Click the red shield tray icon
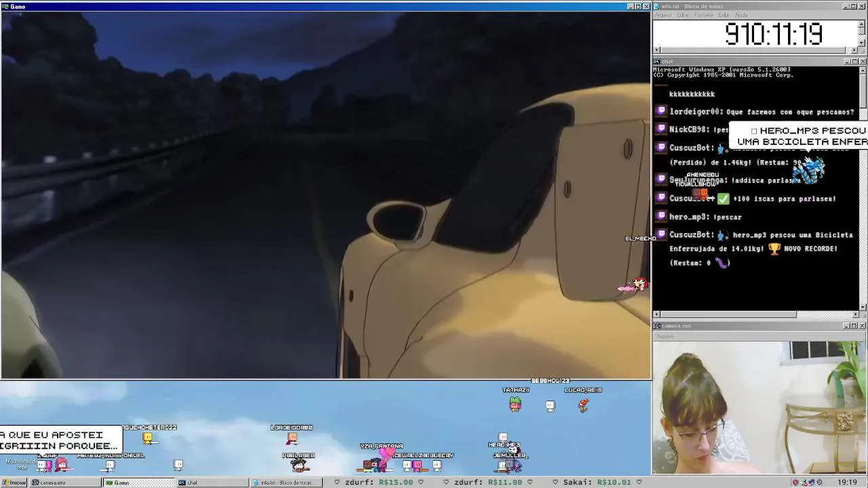This screenshot has width=868, height=488. [795, 483]
